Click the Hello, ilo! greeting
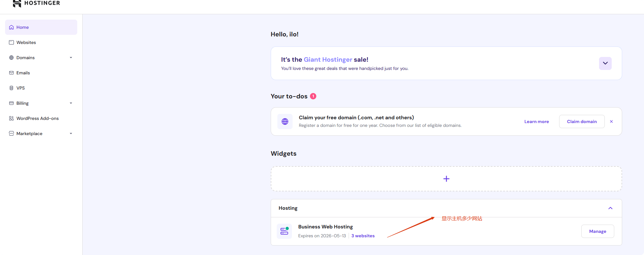Image resolution: width=644 pixels, height=255 pixels. [x=285, y=34]
